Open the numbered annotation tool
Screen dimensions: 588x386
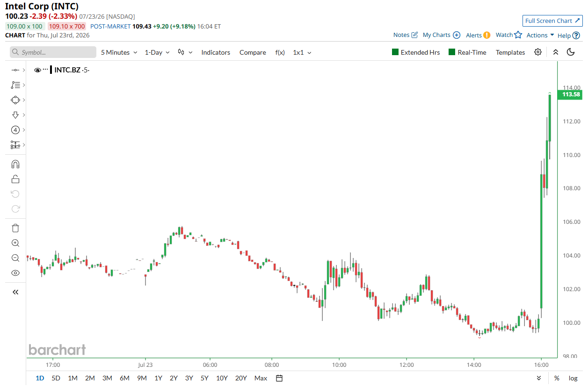[15, 130]
